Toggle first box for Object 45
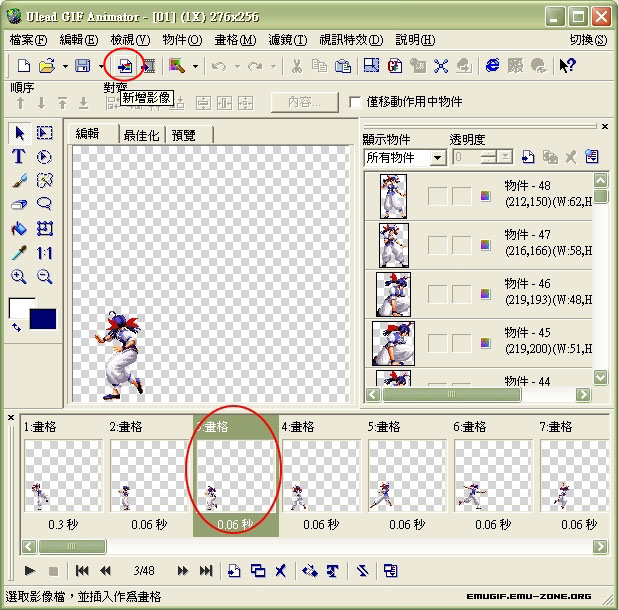This screenshot has width=618, height=610. (x=437, y=343)
